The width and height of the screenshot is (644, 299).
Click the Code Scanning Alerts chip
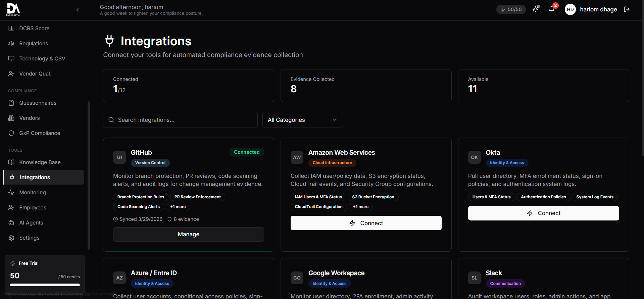139,207
